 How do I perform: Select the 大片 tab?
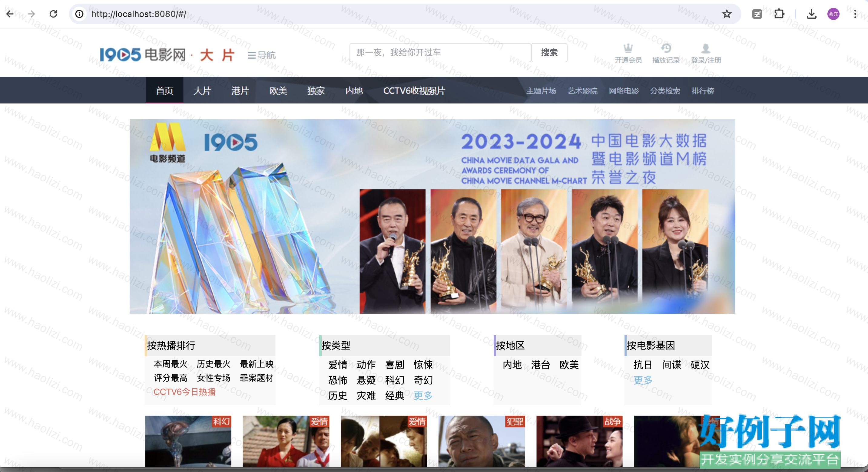(202, 90)
